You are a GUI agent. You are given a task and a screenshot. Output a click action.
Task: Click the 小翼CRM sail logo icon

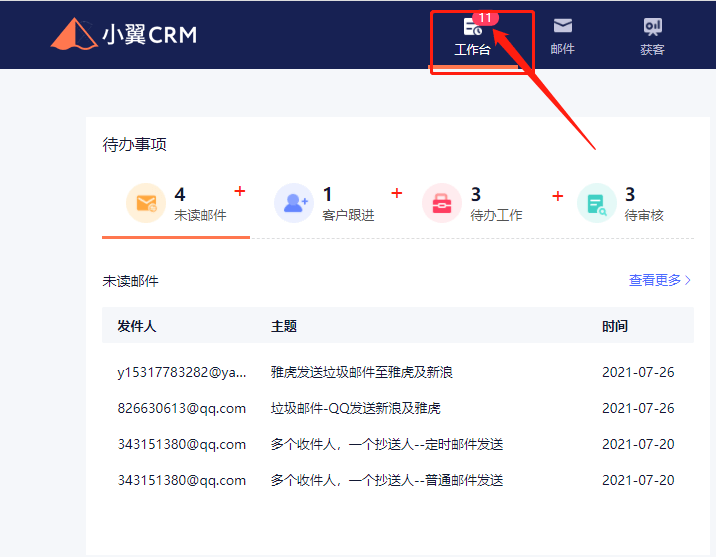coord(74,34)
